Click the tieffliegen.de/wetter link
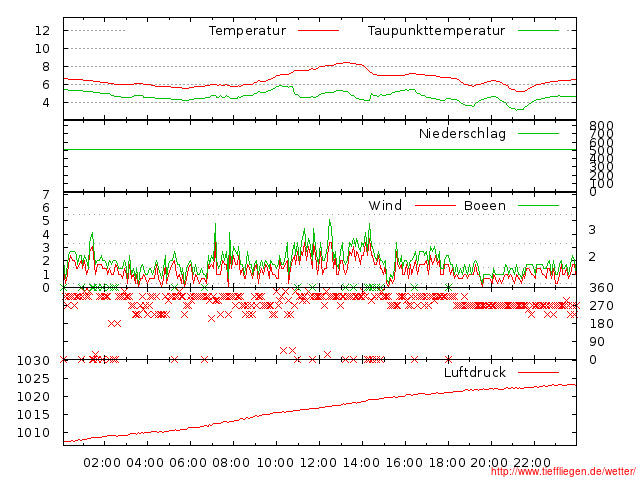Image resolution: width=640 pixels, height=480 pixels. (563, 472)
